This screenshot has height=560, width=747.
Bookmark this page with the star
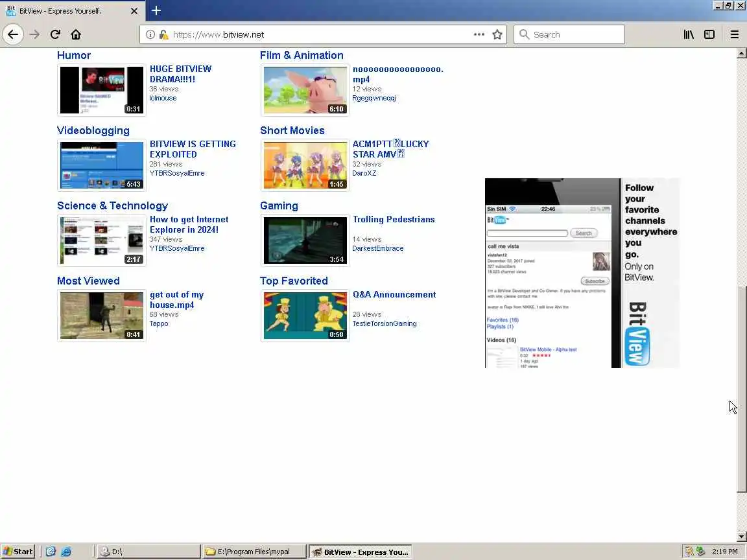click(x=497, y=34)
